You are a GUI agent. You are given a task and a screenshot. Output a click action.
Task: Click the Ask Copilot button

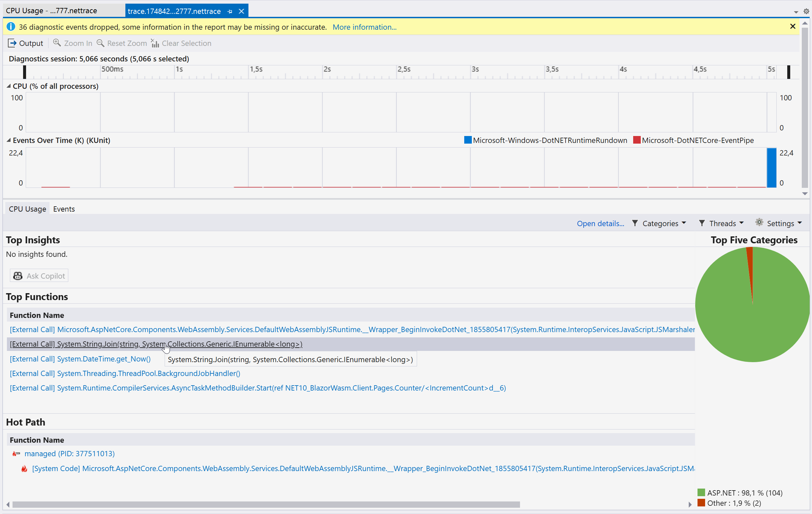[x=39, y=276]
